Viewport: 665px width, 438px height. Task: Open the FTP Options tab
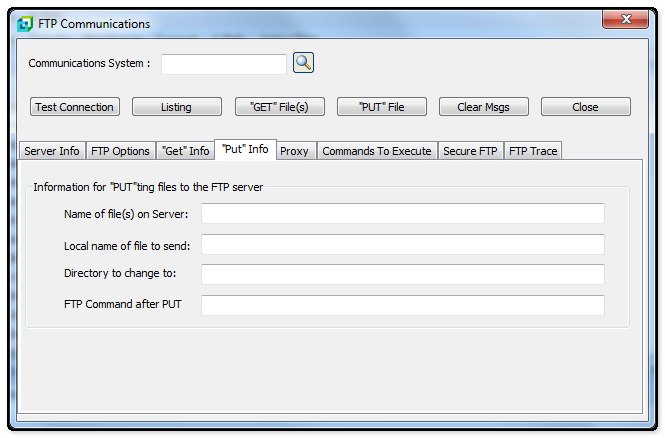coord(120,151)
